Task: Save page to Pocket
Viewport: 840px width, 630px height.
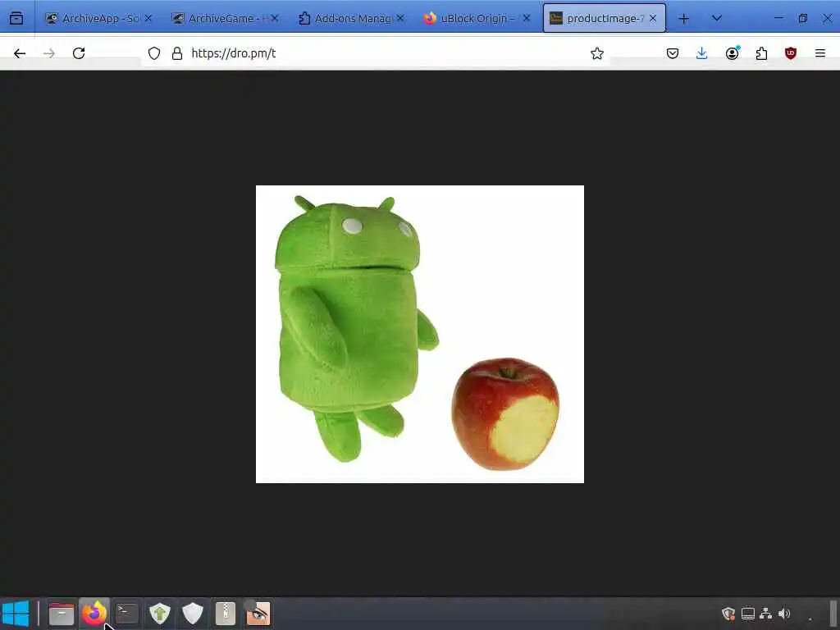Action: point(673,53)
